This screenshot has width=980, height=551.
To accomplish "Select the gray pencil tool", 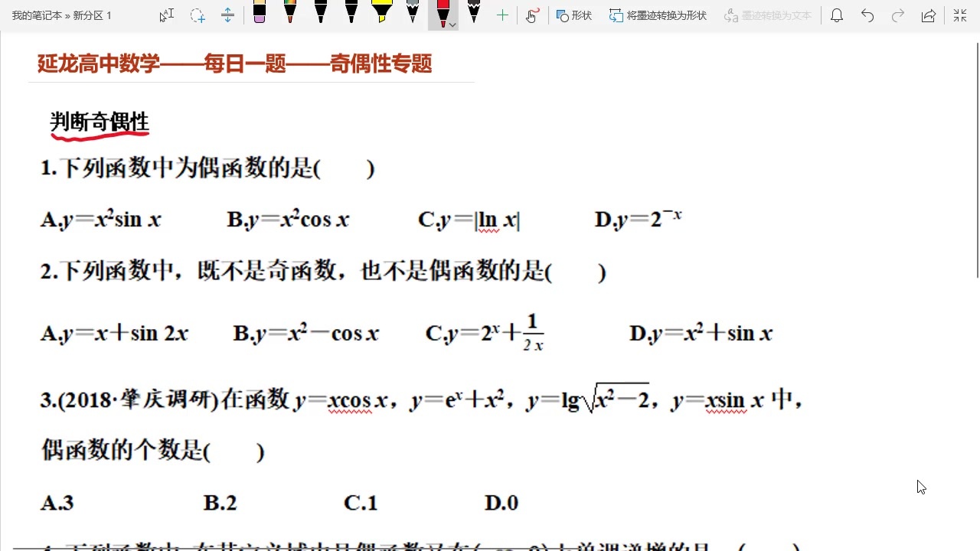I will pyautogui.click(x=413, y=13).
